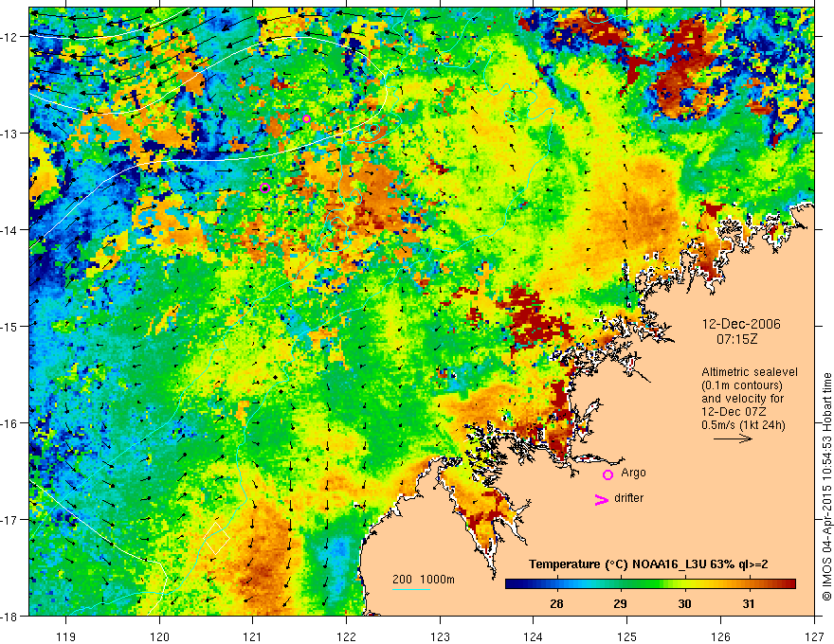834x644 pixels.
Task: Click the cyan bathymetry line sample in the legend
Action: pyautogui.click(x=411, y=589)
